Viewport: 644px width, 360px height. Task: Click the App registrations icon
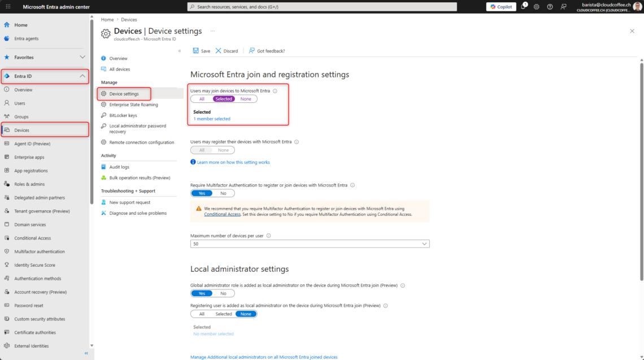point(7,170)
